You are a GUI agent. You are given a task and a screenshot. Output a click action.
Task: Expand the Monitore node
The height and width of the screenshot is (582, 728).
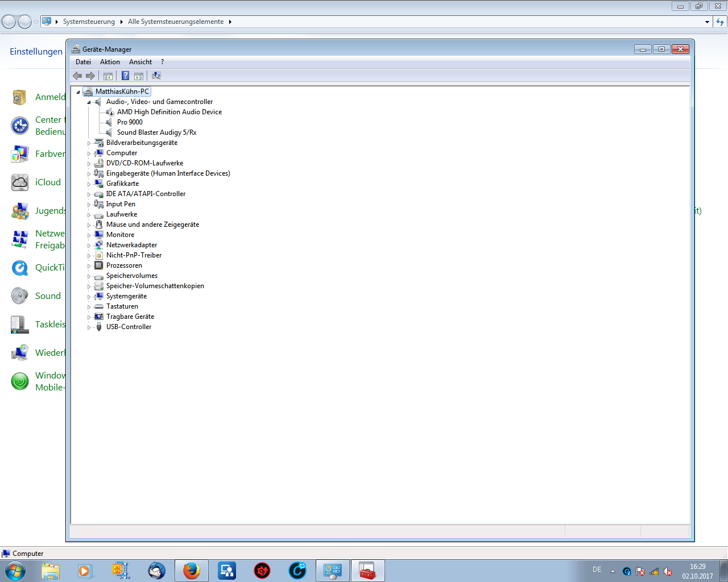(x=89, y=235)
